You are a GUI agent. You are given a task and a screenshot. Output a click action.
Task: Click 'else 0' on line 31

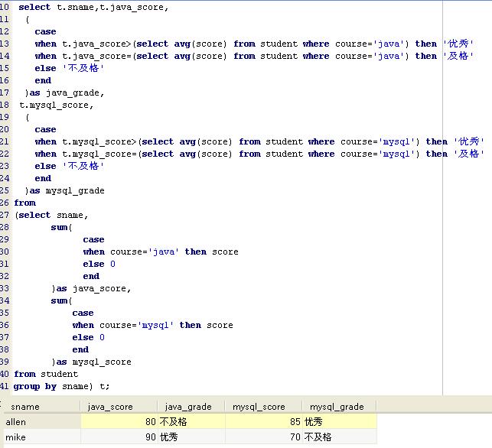coord(99,264)
